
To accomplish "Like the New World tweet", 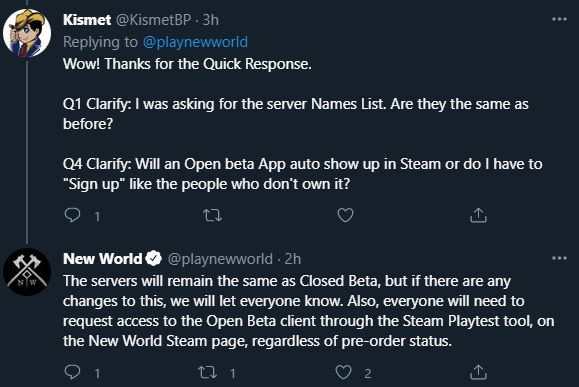I will (x=343, y=372).
